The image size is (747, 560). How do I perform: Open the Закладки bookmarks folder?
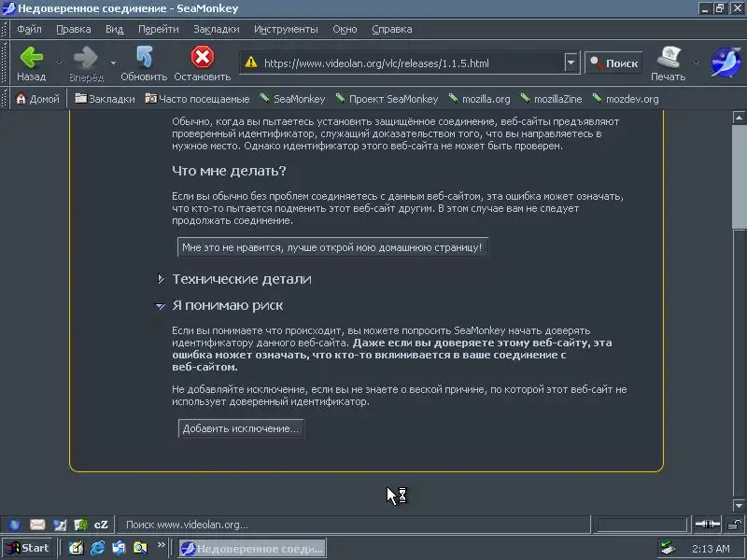pyautogui.click(x=105, y=99)
